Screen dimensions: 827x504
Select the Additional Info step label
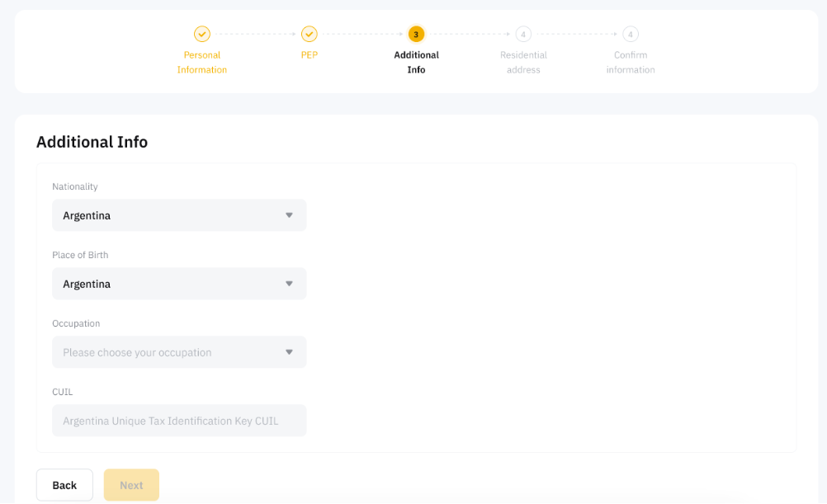point(417,63)
